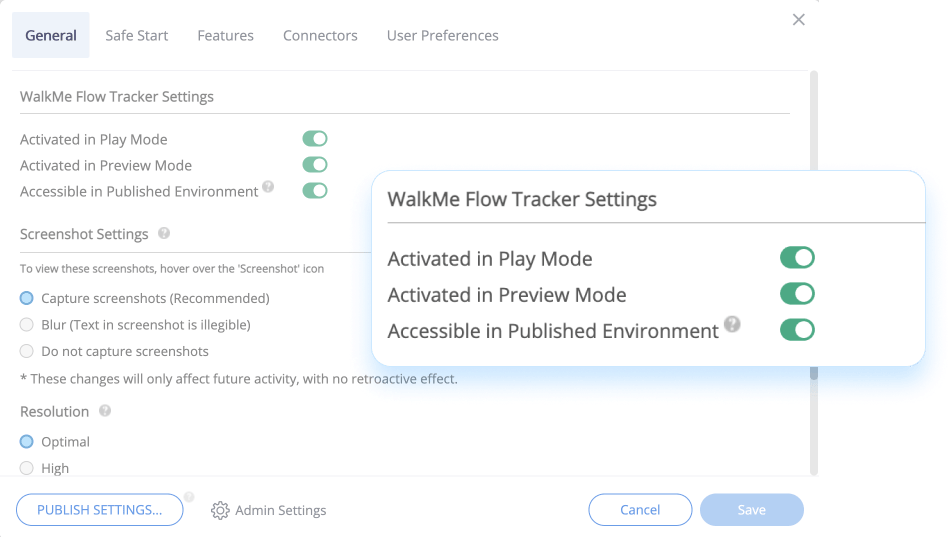Switch to the Safe Start tab
This screenshot has width=951, height=537.
[136, 35]
